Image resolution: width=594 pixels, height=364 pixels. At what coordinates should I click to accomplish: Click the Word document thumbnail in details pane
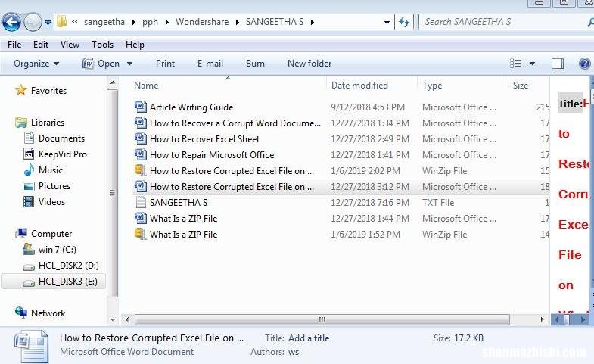tap(32, 346)
